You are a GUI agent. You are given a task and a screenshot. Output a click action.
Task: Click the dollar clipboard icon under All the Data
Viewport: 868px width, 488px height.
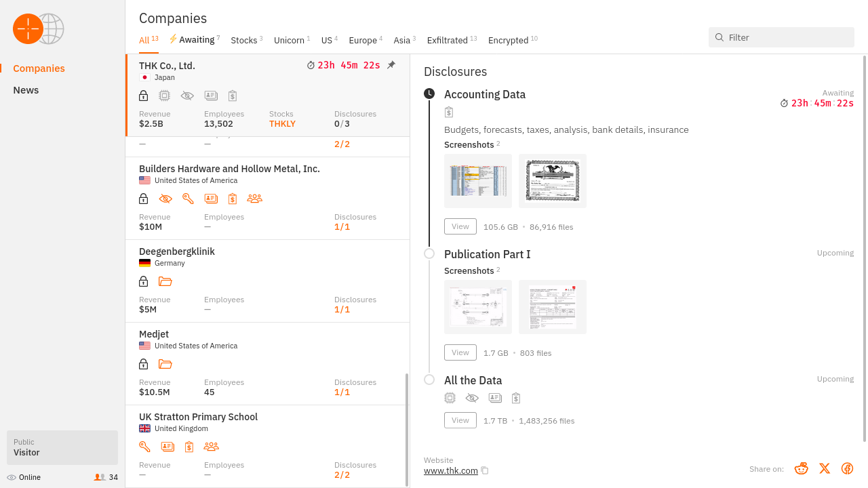pyautogui.click(x=516, y=398)
